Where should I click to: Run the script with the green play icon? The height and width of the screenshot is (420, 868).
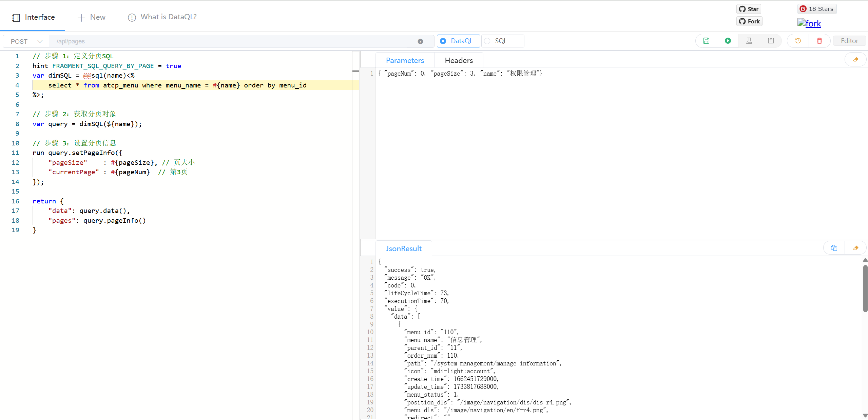tap(728, 41)
